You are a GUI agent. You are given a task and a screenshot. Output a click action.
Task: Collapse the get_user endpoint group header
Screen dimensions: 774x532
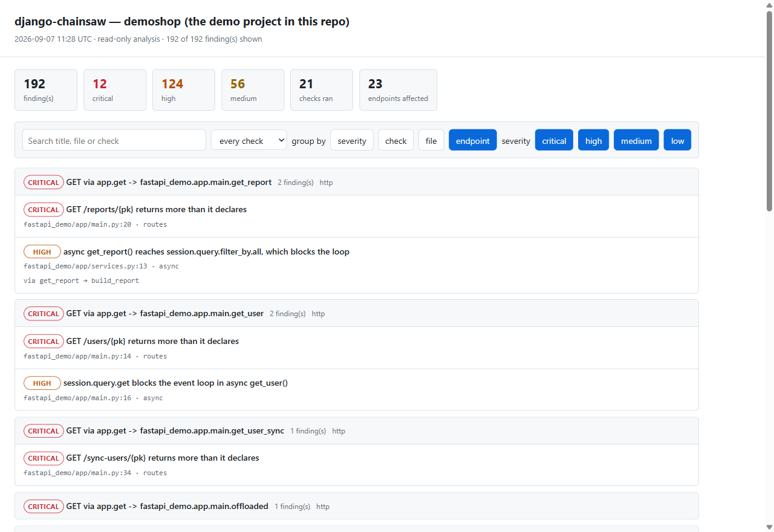click(357, 314)
